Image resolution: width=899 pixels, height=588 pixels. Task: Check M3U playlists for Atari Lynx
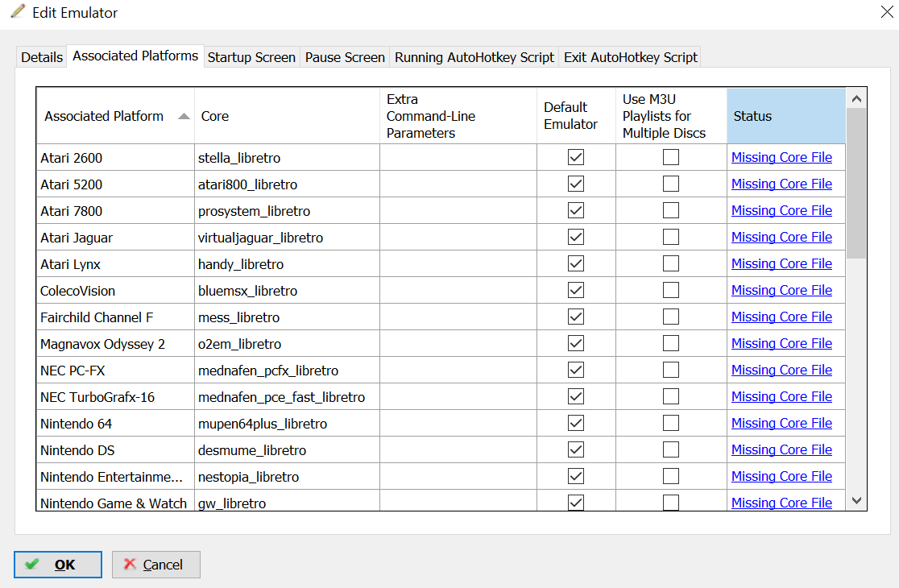[x=671, y=263]
